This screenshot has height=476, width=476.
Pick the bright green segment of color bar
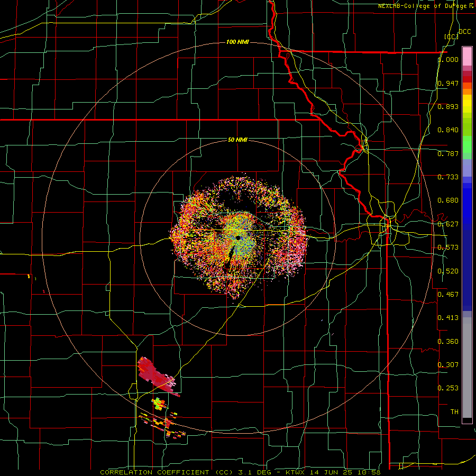467,144
